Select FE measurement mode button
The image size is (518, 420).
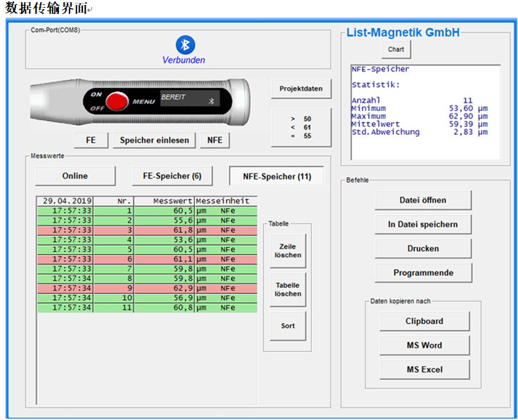91,140
